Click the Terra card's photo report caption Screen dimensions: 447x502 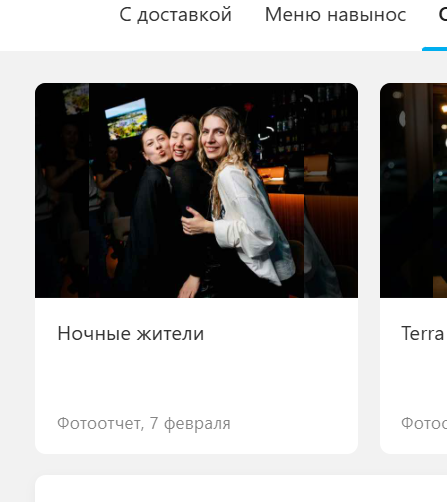424,423
